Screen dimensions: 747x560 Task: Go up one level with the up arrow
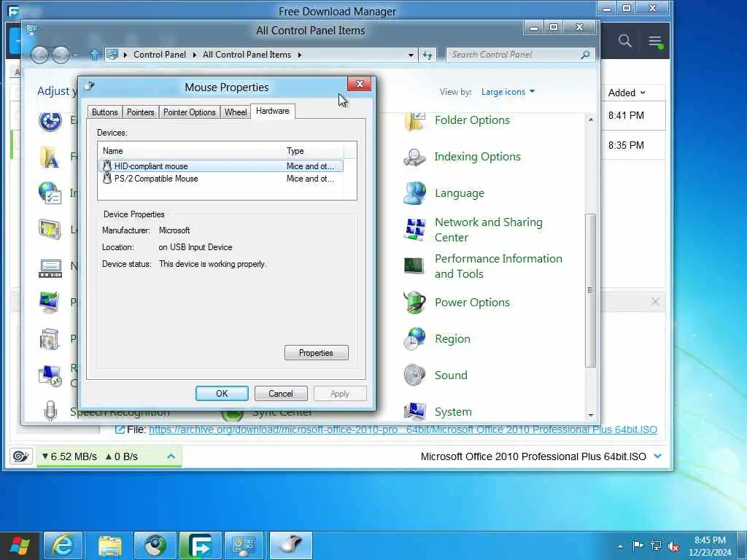(x=95, y=55)
